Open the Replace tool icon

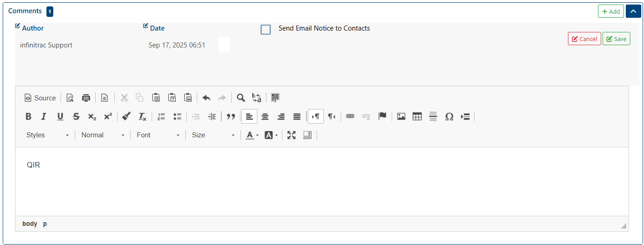pos(256,98)
